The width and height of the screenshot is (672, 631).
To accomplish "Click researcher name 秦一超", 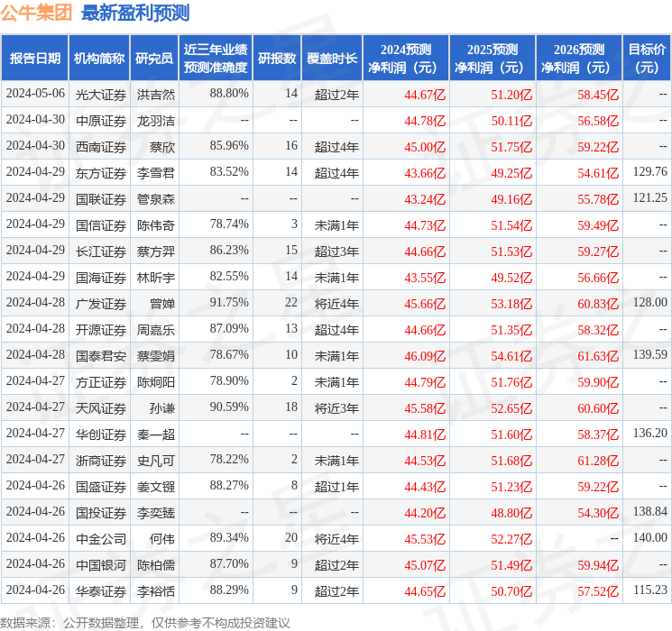I will 156,434.
